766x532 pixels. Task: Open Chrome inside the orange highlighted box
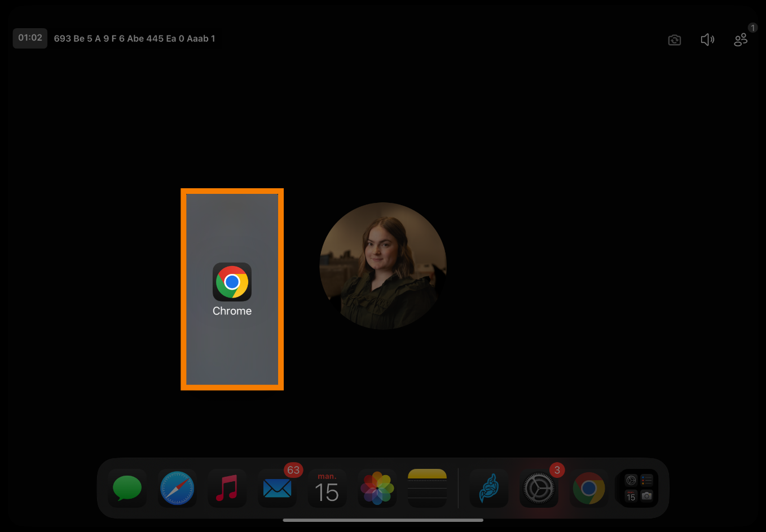pos(232,282)
